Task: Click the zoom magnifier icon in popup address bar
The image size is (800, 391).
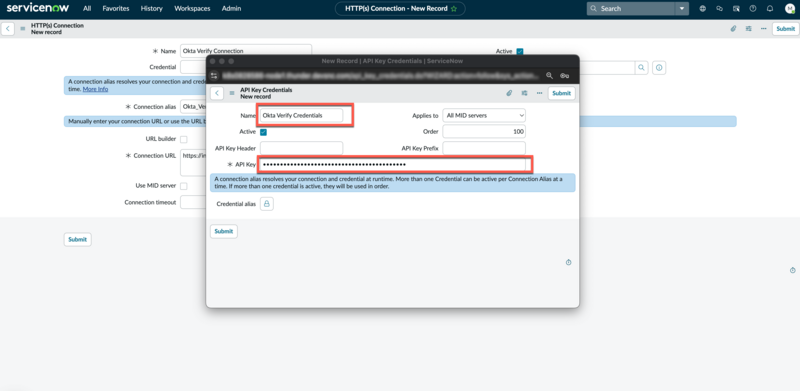Action: [549, 75]
